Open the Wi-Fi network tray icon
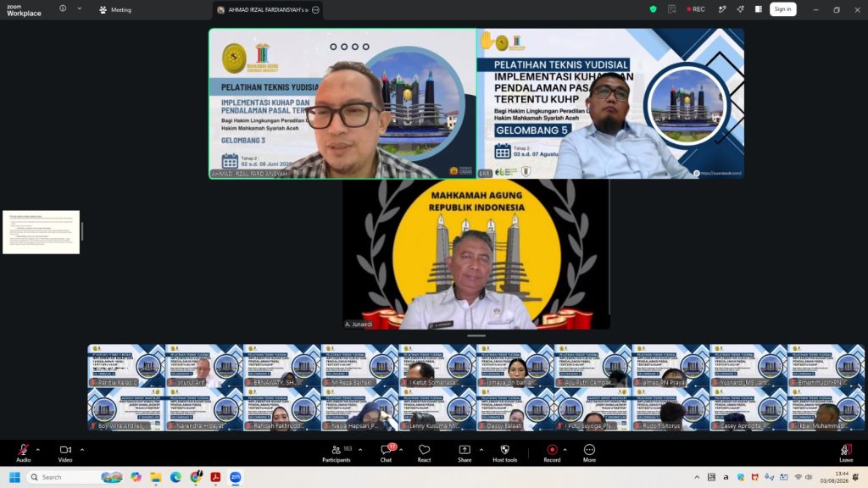 pyautogui.click(x=798, y=477)
